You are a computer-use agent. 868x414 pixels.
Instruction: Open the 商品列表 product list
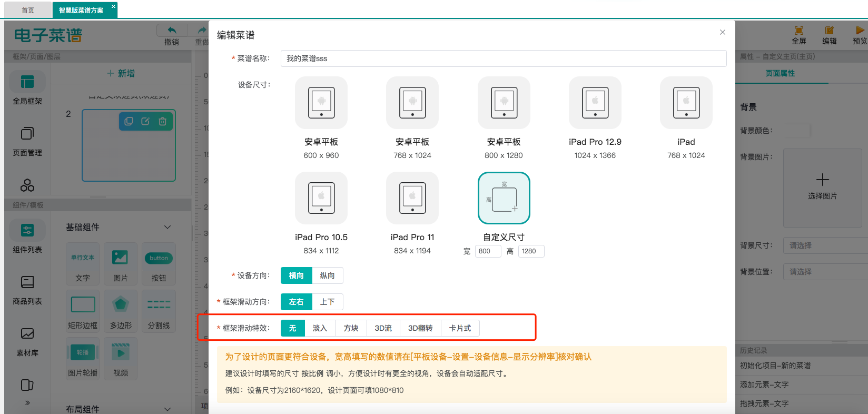pyautogui.click(x=27, y=288)
